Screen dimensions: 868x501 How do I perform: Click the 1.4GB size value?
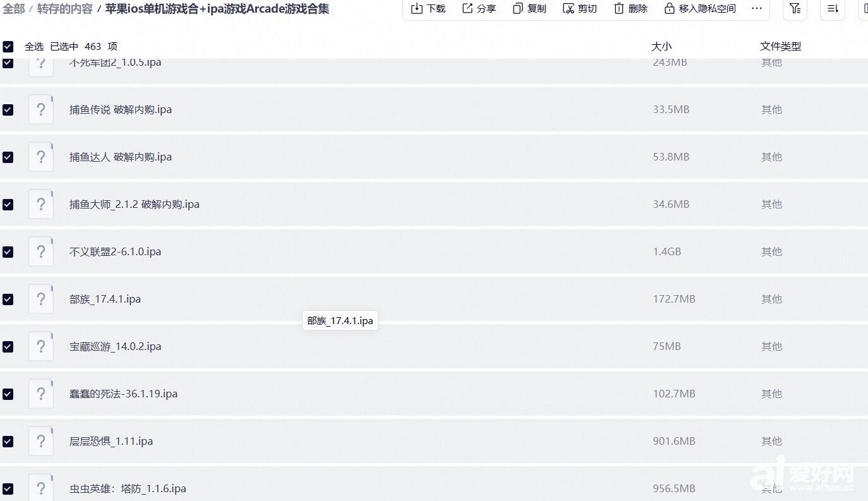pyautogui.click(x=667, y=251)
